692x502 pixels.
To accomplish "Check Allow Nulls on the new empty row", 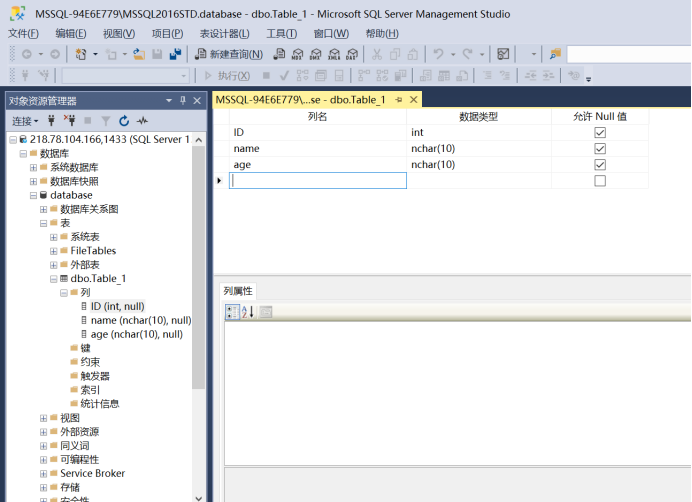I will pyautogui.click(x=600, y=181).
